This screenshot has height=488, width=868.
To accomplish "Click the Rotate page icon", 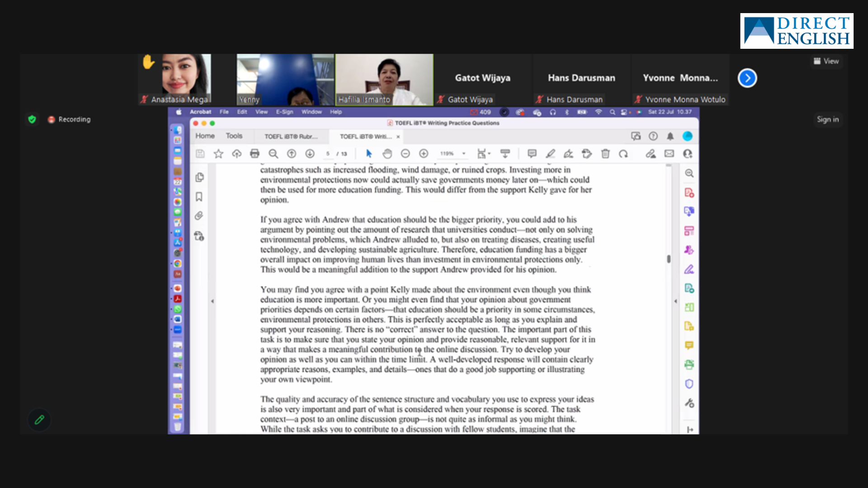I will (623, 154).
